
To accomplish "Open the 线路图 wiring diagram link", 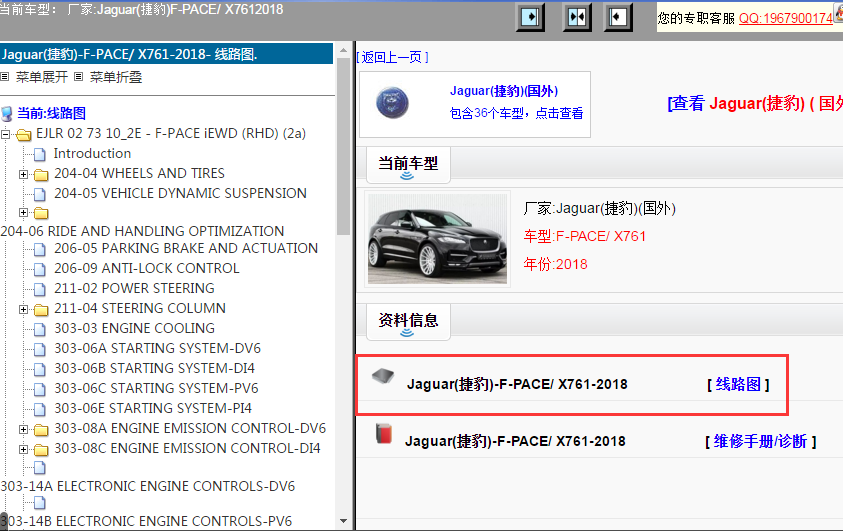I will (738, 384).
